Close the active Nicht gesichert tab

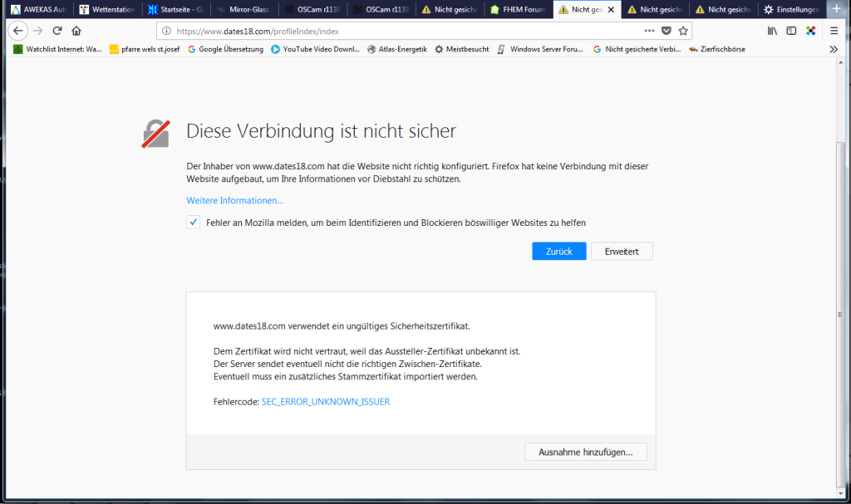pos(611,10)
